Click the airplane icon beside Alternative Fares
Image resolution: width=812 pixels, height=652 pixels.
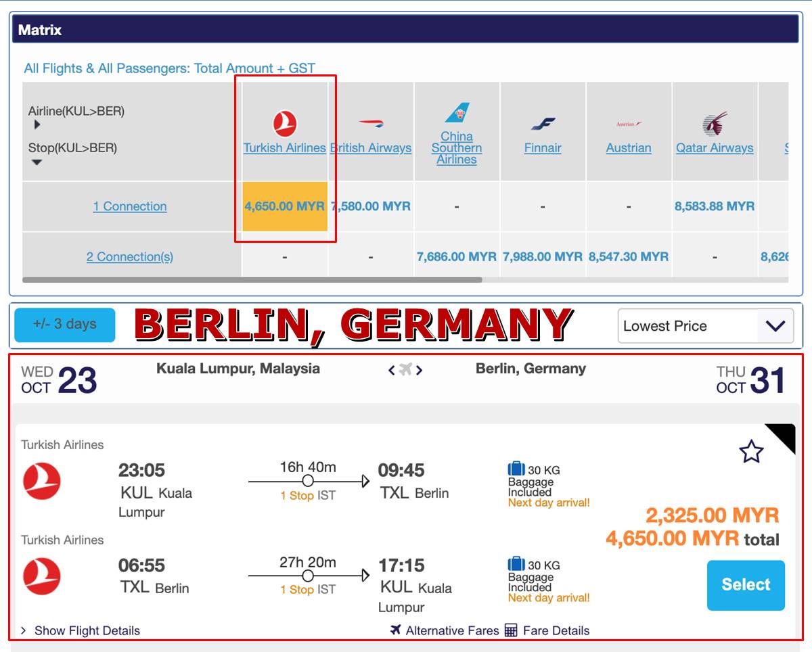pyautogui.click(x=397, y=630)
